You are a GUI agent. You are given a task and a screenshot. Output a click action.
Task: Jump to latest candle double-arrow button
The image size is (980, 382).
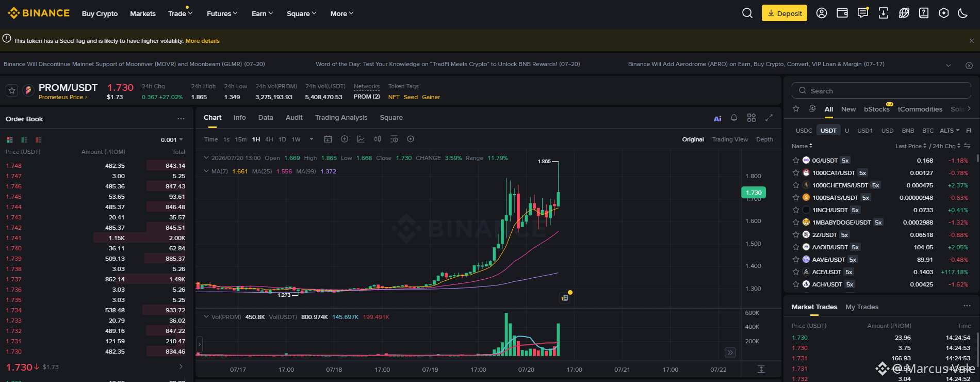click(x=730, y=353)
